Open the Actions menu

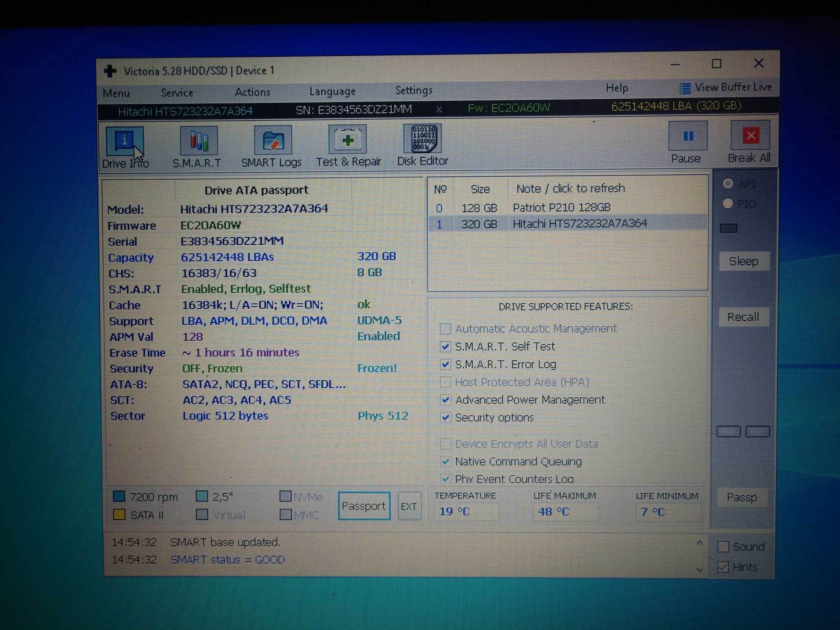(x=252, y=92)
